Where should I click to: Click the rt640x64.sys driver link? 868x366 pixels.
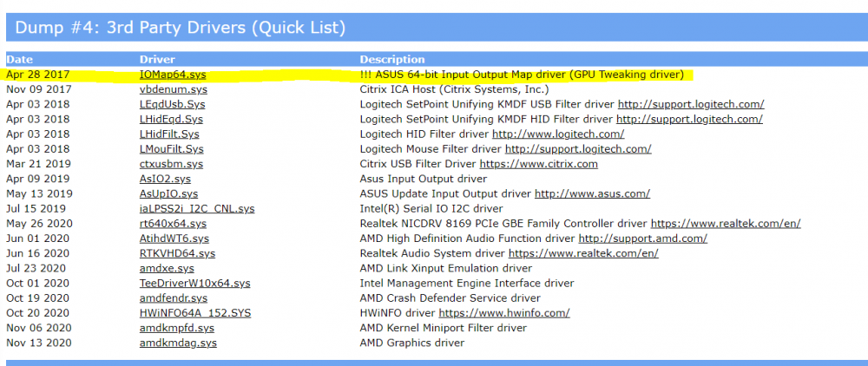coord(174,224)
